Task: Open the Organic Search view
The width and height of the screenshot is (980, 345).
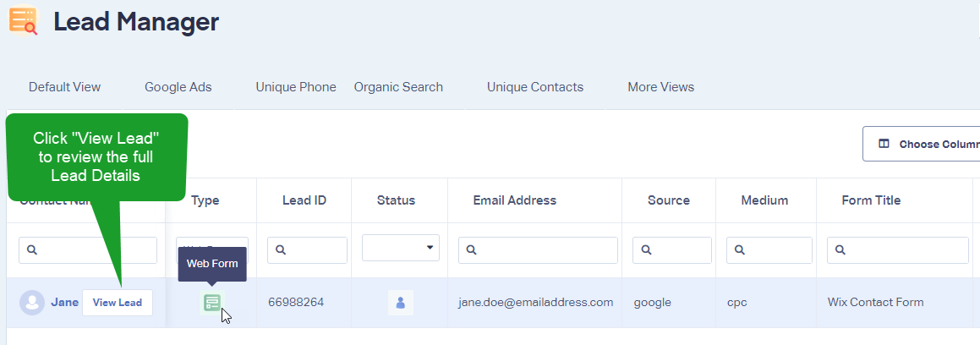Action: click(398, 87)
